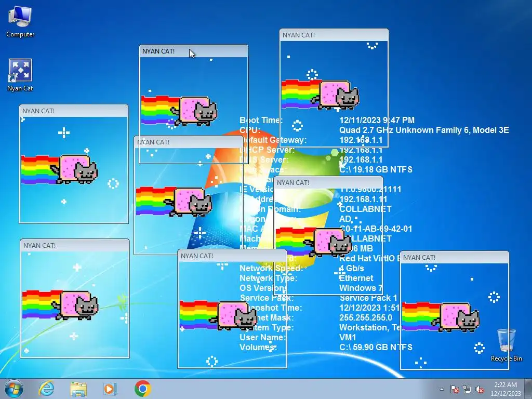Select the Nyan Cat desktop shortcut
Image resolution: width=532 pixels, height=399 pixels.
[20, 75]
